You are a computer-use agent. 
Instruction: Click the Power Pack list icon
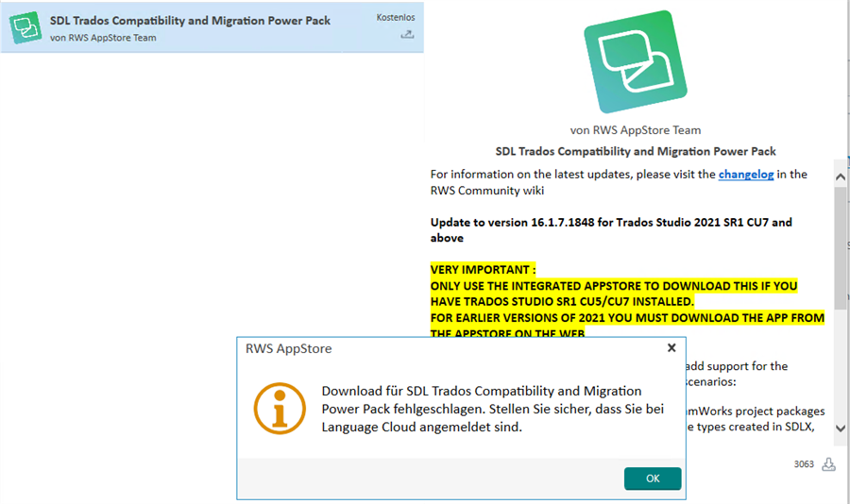point(25,27)
